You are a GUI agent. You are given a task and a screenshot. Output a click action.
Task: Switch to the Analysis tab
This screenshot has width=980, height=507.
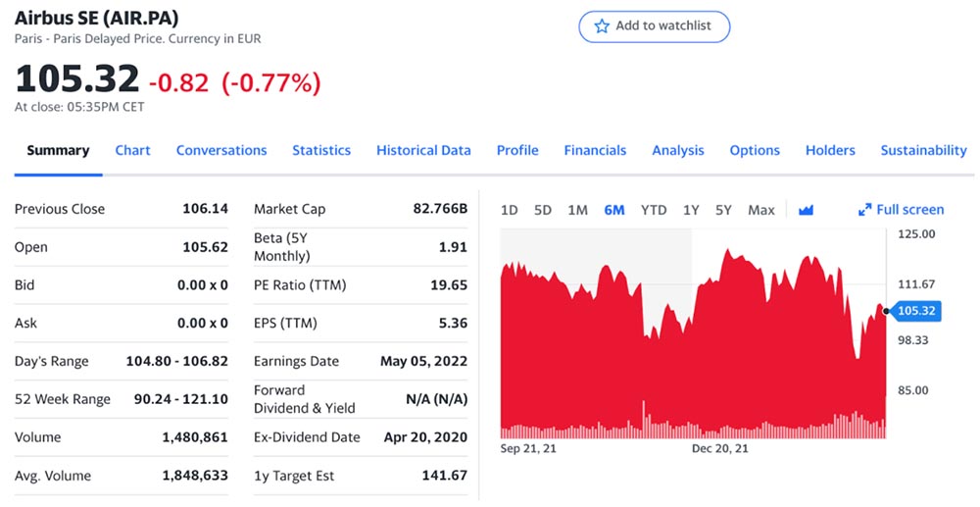pyautogui.click(x=678, y=151)
